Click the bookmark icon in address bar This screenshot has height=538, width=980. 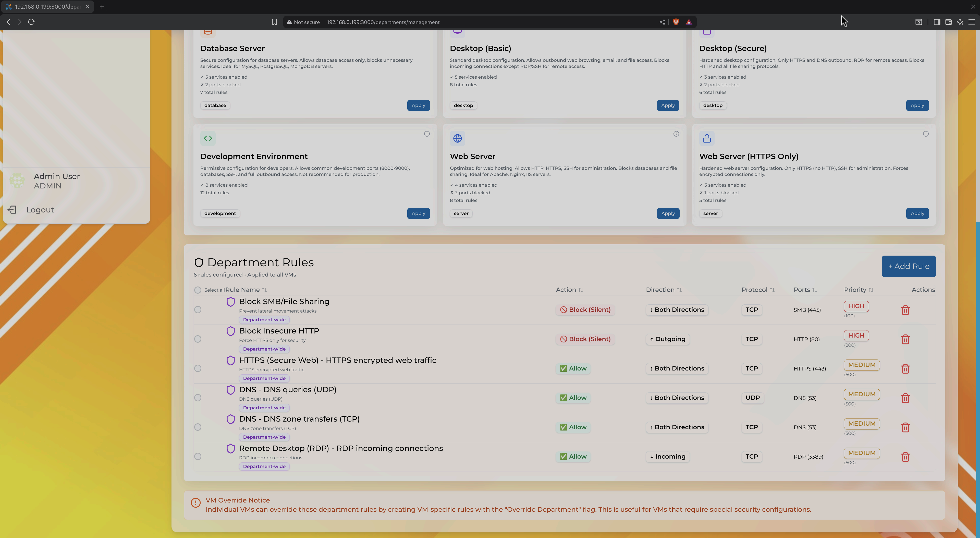[x=274, y=22]
